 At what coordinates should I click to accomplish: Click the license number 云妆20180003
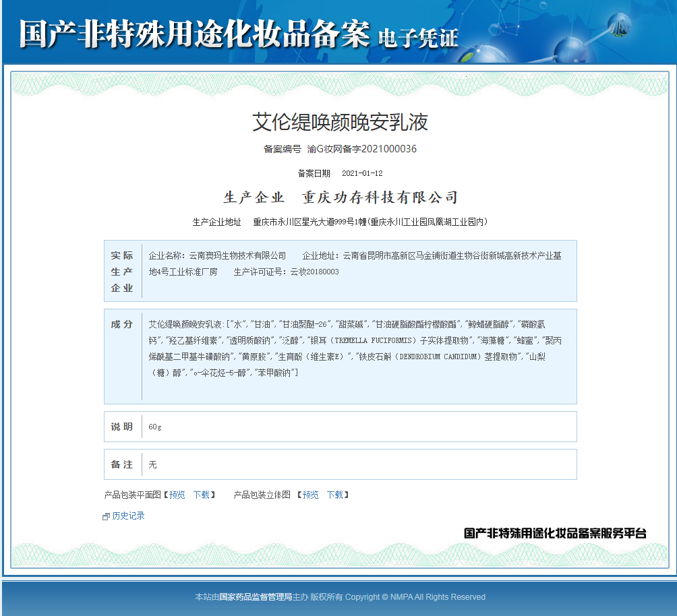(x=314, y=272)
